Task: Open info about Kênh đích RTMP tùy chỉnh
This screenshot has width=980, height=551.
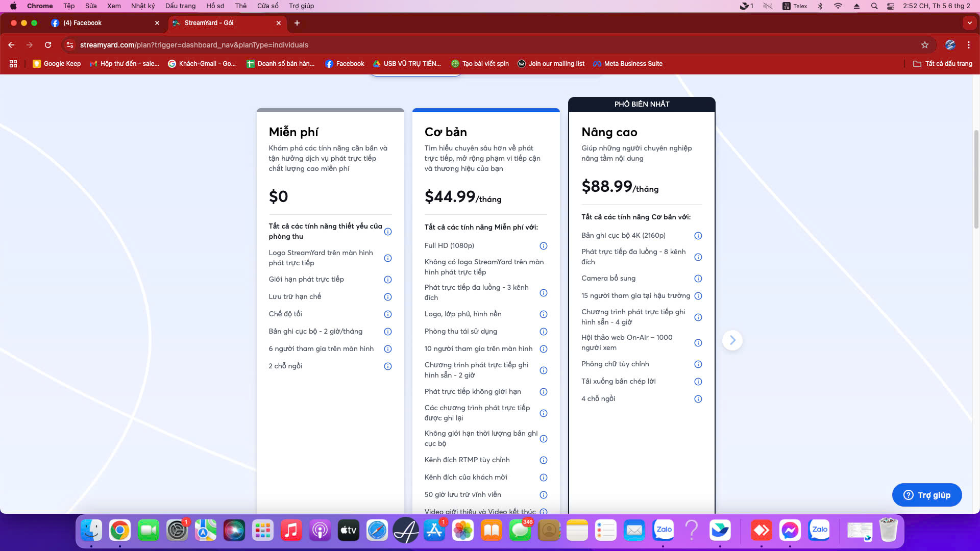Action: [x=544, y=460]
